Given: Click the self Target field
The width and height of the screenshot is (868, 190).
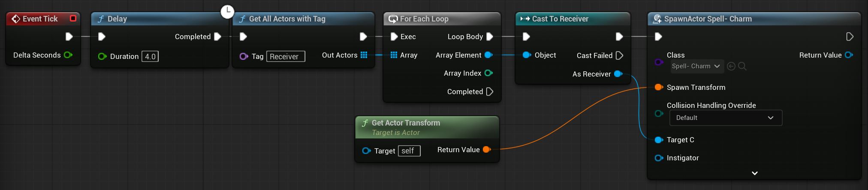Looking at the screenshot, I should (x=409, y=151).
